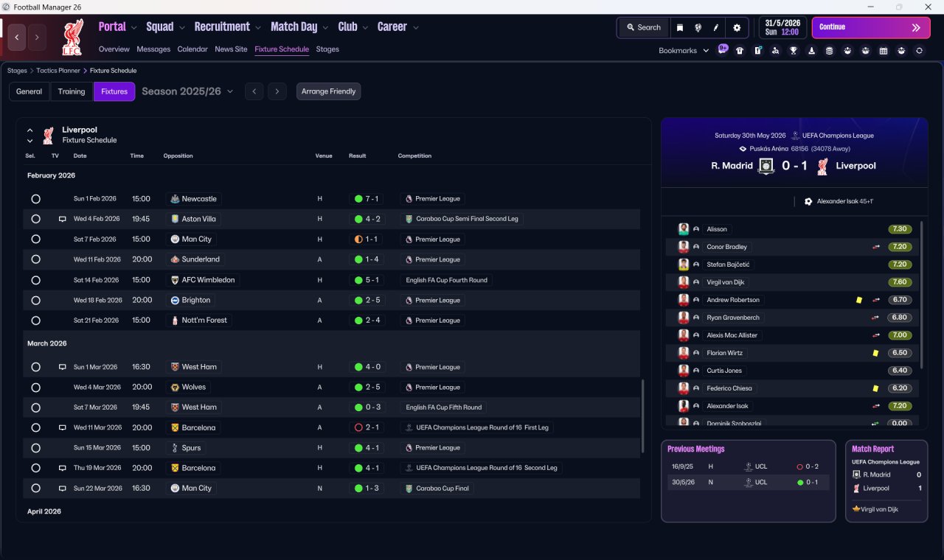Click Virgil van Dijk in Match Report
This screenshot has width=944, height=560.
tap(879, 509)
